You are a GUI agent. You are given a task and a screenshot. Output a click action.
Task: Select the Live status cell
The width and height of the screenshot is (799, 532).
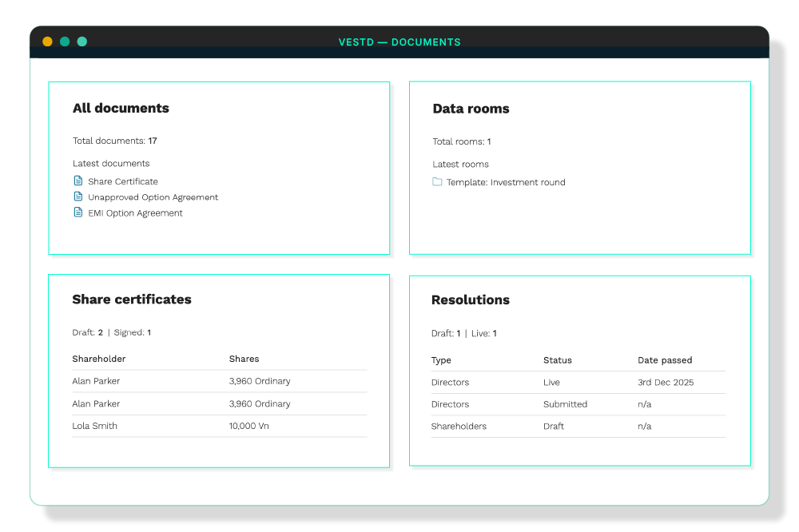(552, 382)
